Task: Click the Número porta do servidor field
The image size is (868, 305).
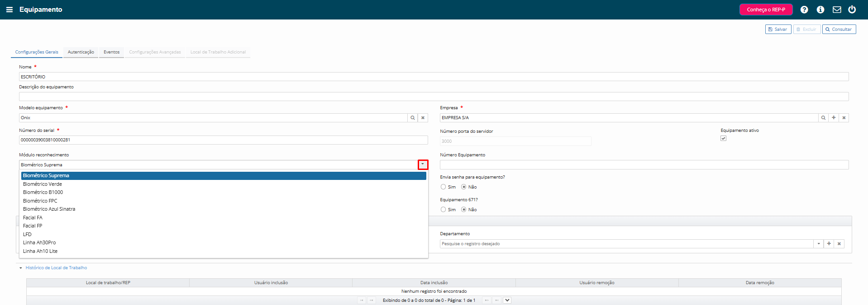Action: pyautogui.click(x=515, y=141)
